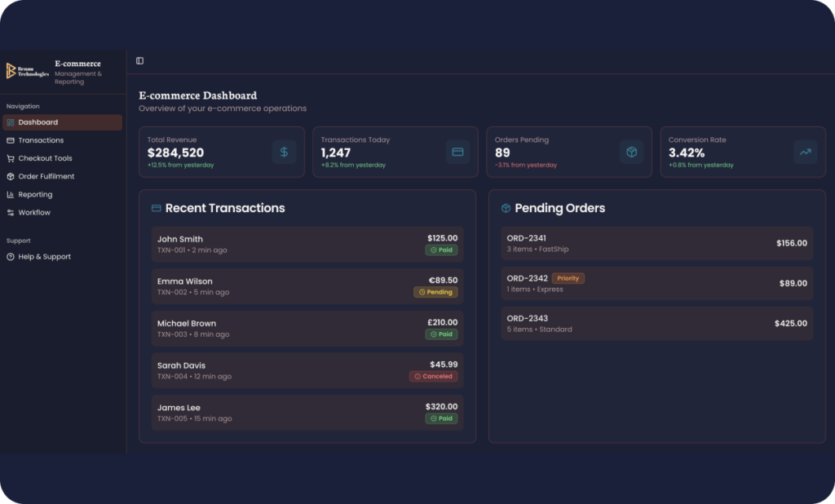
Task: Toggle the sidebar collapse icon
Action: pos(139,60)
